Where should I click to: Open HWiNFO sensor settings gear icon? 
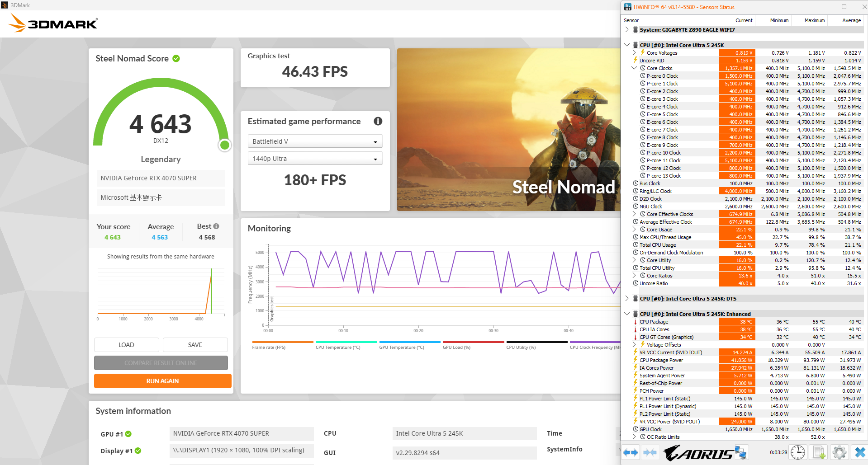tap(840, 452)
